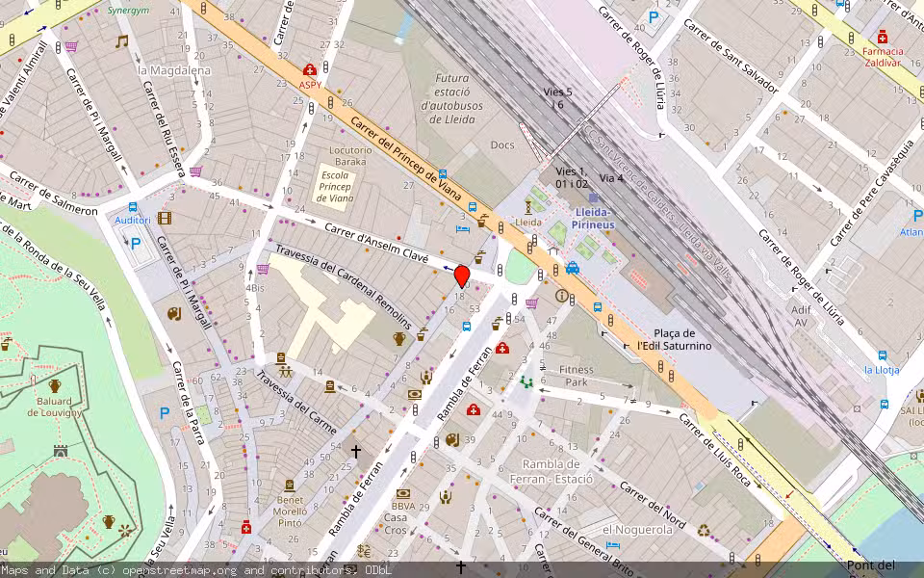Click the taxi stand icon near the station

(x=573, y=269)
